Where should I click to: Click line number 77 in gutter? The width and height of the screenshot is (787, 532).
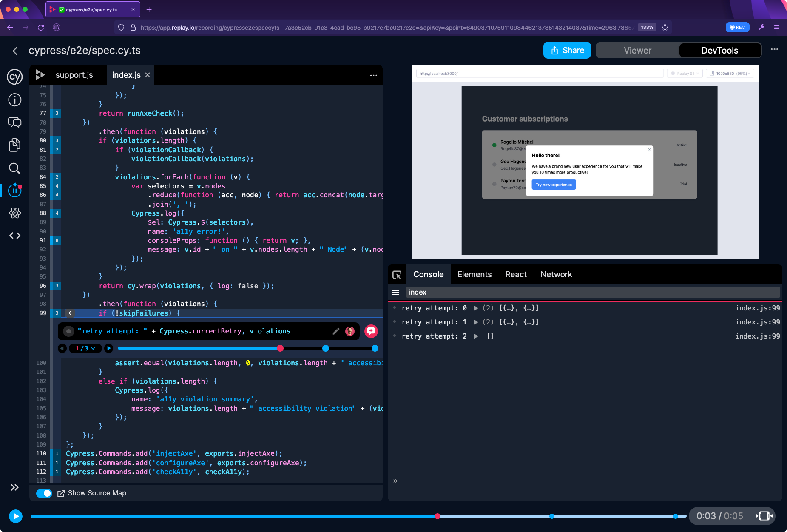pos(43,113)
